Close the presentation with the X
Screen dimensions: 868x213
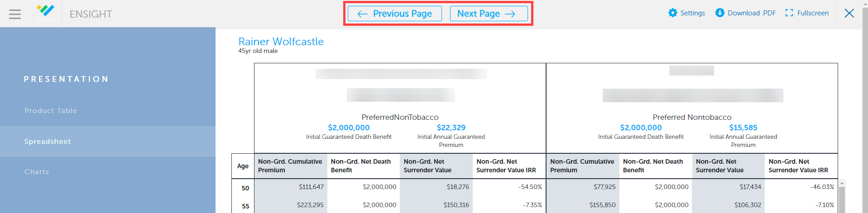tap(849, 13)
